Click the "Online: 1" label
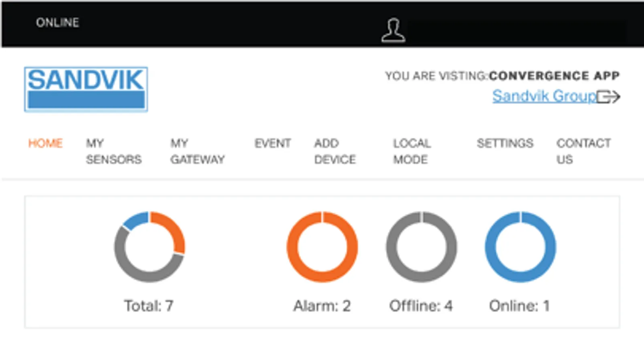Viewport: 644px width, 362px height. click(520, 306)
